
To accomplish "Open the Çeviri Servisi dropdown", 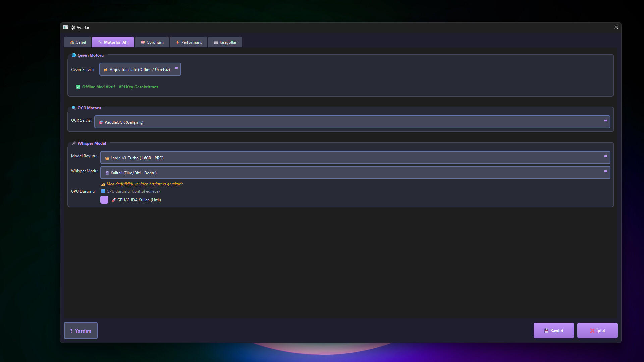I will click(x=140, y=69).
